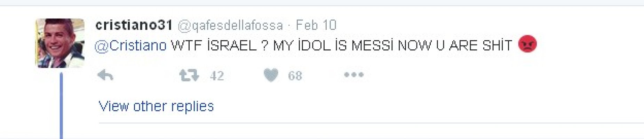Click the dot separator before Feb 10

click(289, 26)
